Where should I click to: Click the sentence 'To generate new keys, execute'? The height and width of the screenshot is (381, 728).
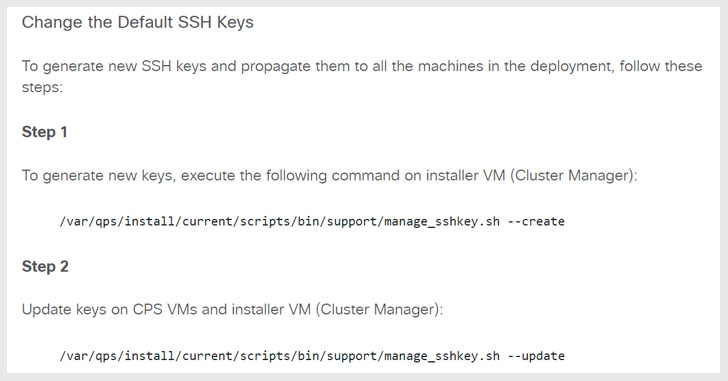tap(330, 176)
